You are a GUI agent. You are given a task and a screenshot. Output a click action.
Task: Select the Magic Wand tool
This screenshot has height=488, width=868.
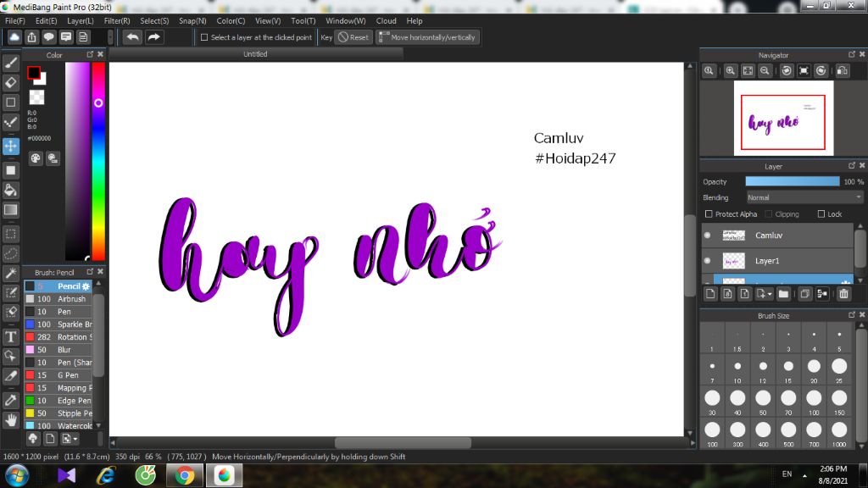click(10, 274)
